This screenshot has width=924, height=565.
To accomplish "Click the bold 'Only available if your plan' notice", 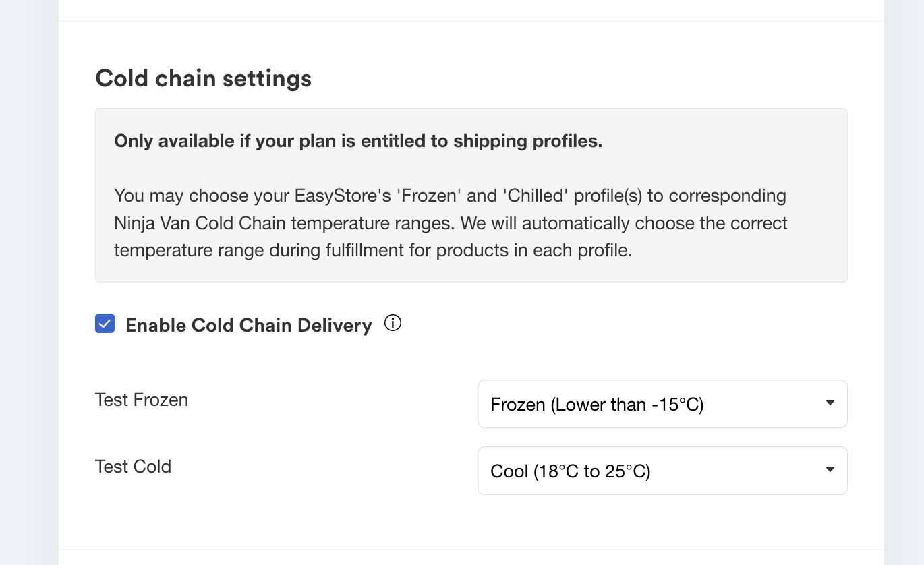I will coord(358,142).
